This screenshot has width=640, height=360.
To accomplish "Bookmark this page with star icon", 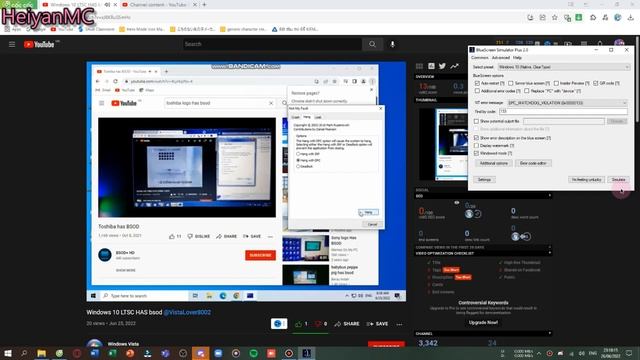I will pyautogui.click(x=555, y=18).
